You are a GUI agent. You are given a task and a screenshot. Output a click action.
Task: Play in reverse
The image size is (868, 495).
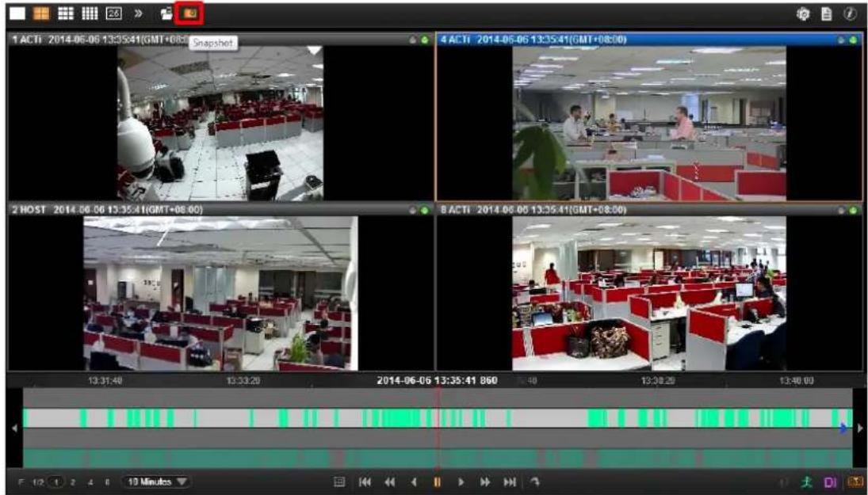414,482
